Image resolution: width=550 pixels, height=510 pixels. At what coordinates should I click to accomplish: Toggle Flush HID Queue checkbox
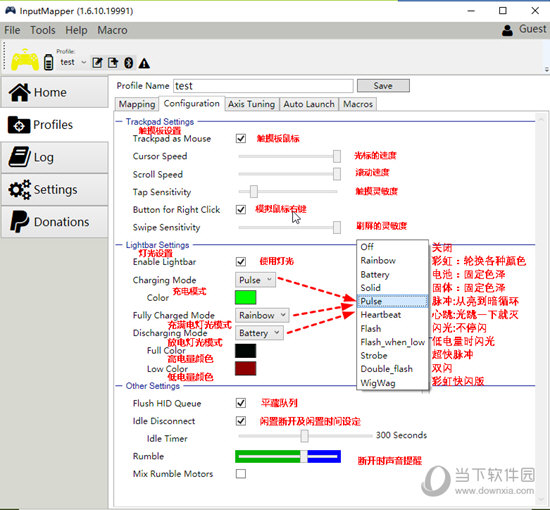(241, 403)
